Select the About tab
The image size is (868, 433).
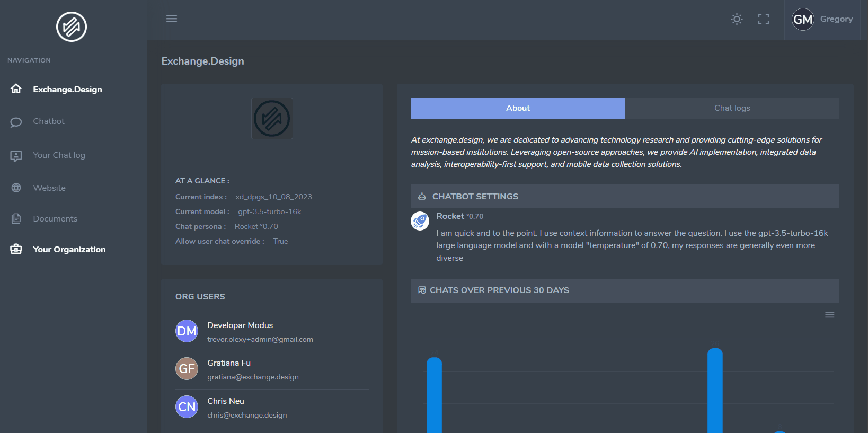pos(518,108)
